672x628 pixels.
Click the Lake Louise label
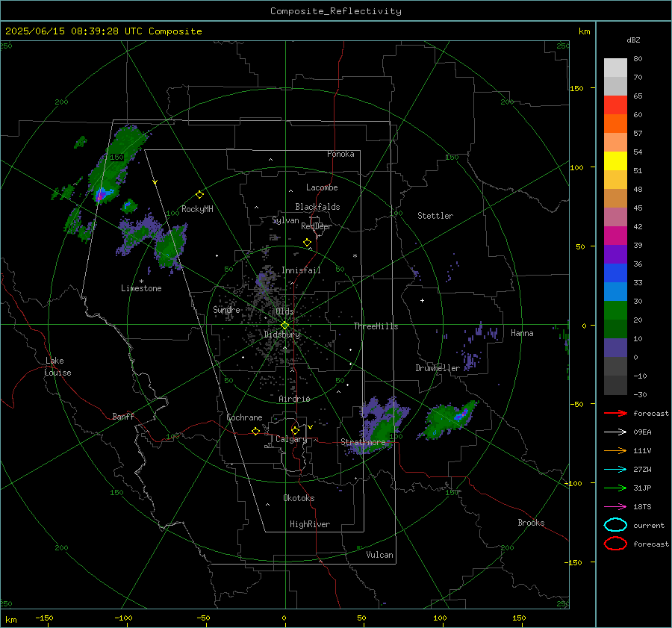click(58, 367)
